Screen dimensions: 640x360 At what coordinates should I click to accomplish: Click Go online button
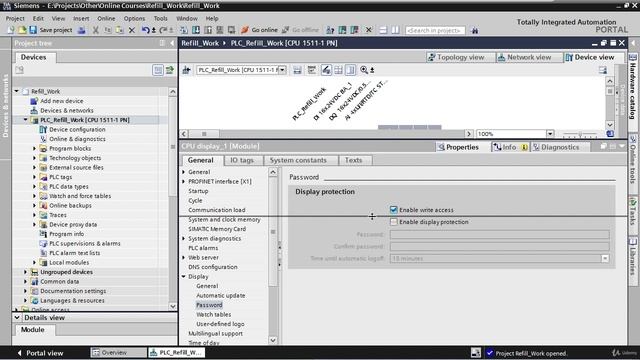click(x=260, y=30)
